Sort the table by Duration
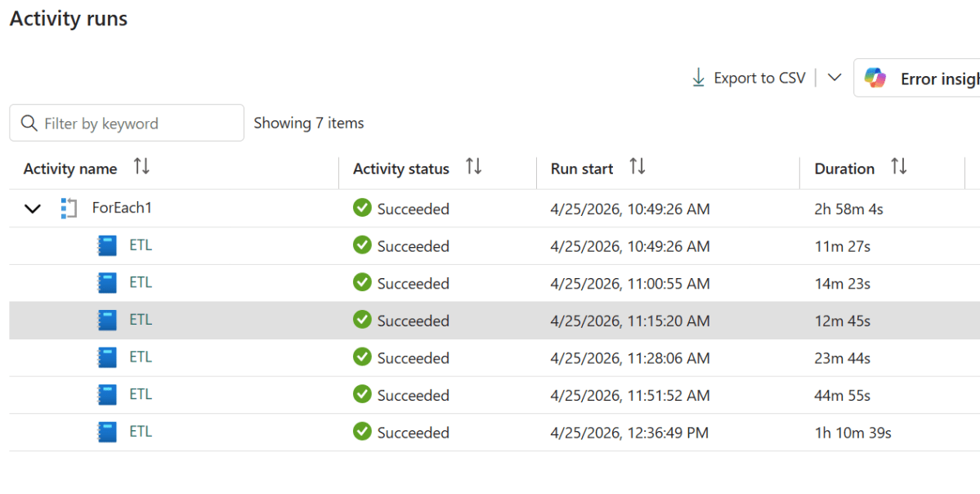Image resolution: width=980 pixels, height=494 pixels. [899, 167]
